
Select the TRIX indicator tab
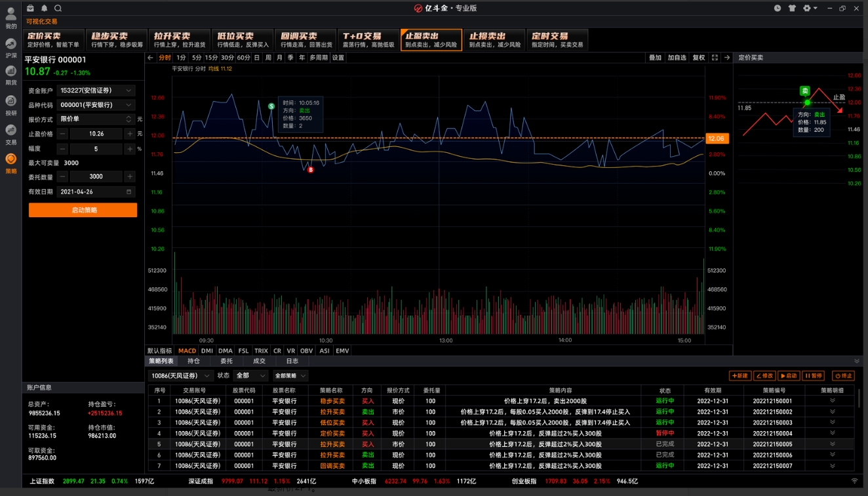coord(261,351)
